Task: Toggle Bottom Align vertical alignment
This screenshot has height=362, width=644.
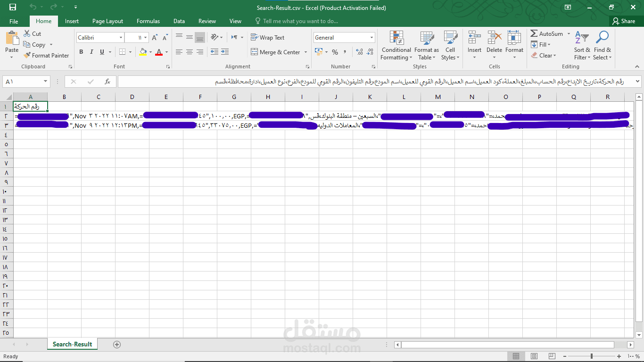Action: point(200,37)
